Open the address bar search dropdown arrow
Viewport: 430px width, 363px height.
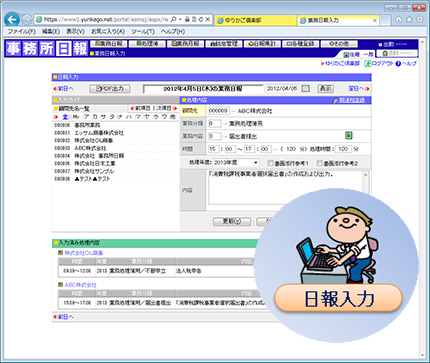click(x=180, y=20)
